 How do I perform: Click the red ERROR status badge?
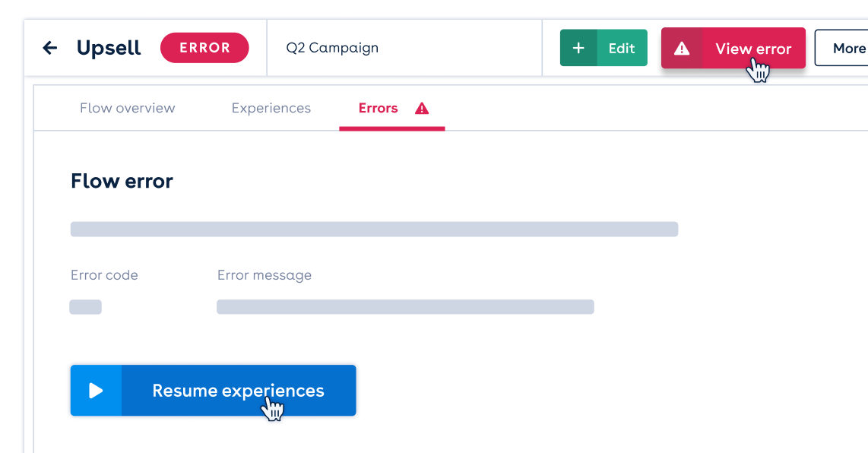point(204,48)
